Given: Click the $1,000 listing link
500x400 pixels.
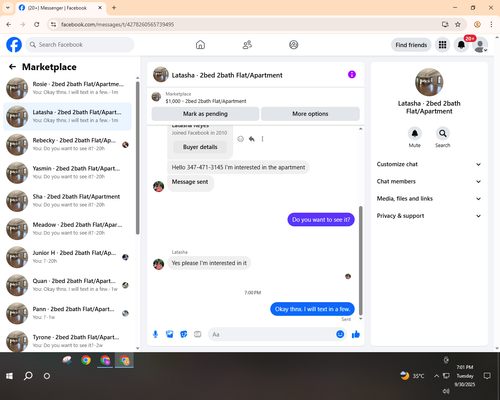Looking at the screenshot, I should click(x=206, y=101).
